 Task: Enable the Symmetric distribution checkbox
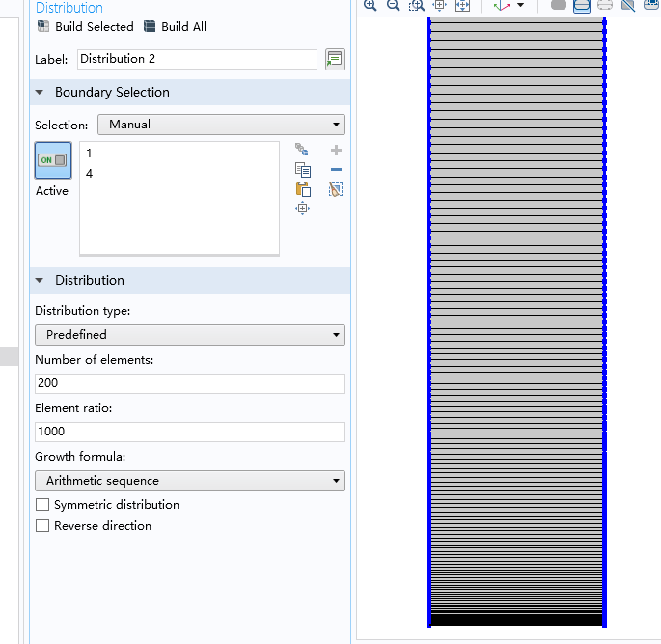pos(42,505)
